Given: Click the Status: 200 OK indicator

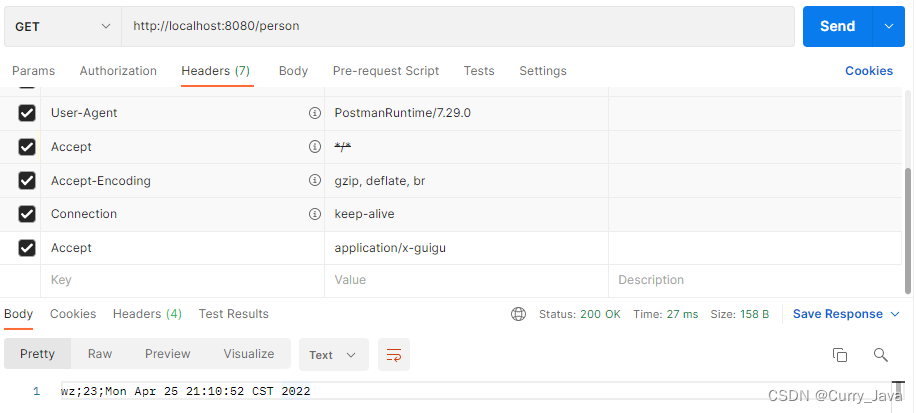Looking at the screenshot, I should pyautogui.click(x=580, y=314).
